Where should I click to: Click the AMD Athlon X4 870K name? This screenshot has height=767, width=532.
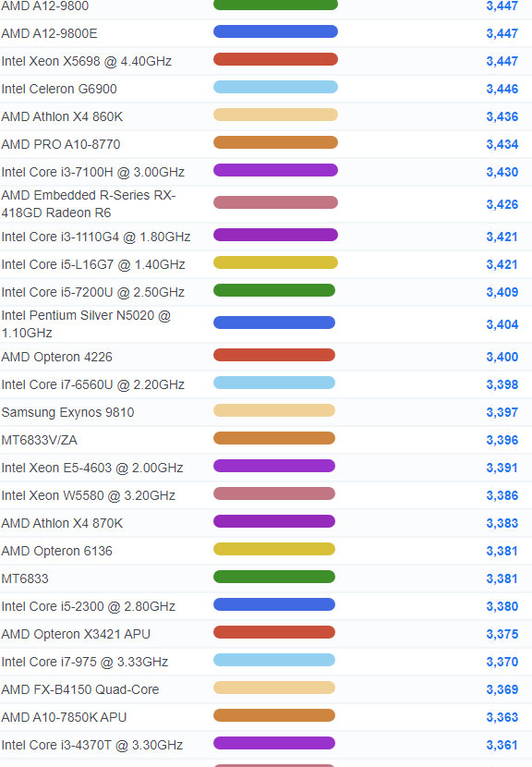click(62, 523)
